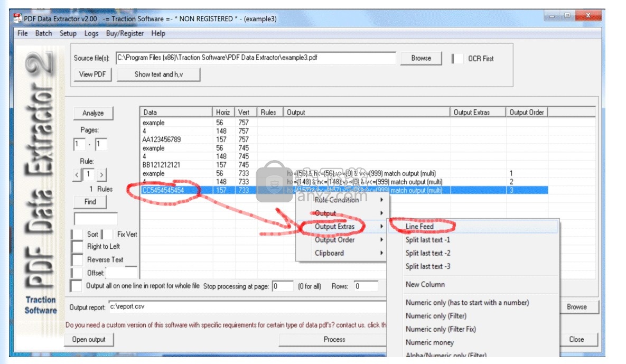The image size is (626, 364).
Task: Check Output all on one line option
Action: point(76,286)
